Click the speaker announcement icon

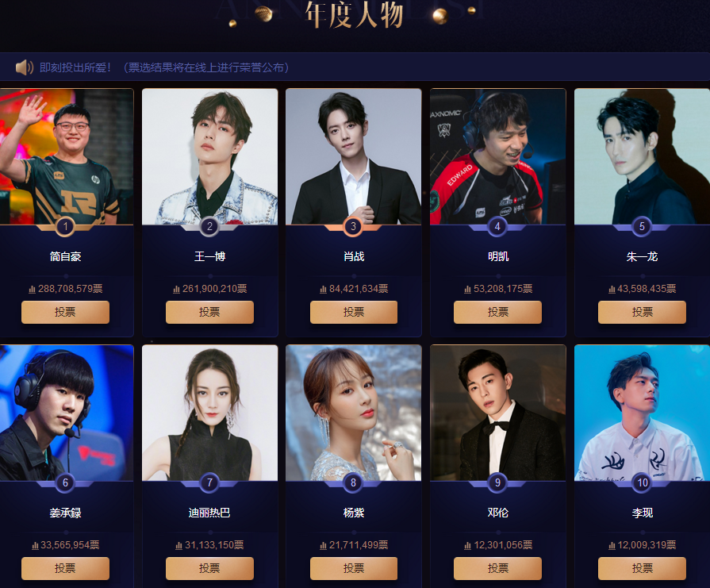24,67
